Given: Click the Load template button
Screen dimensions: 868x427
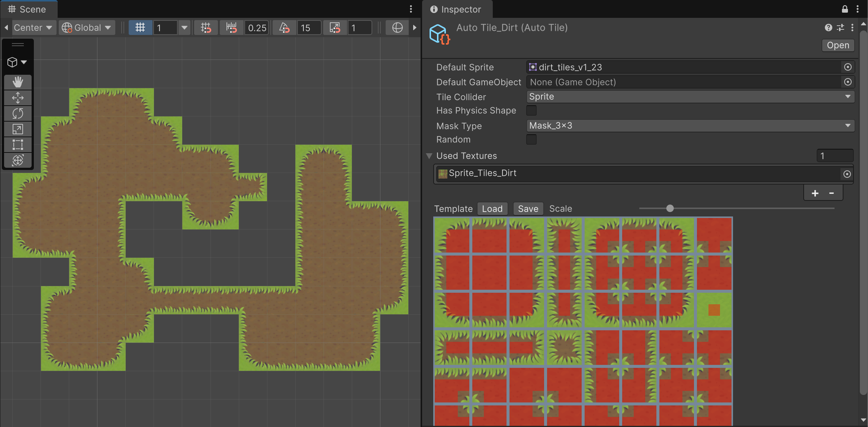Looking at the screenshot, I should (492, 209).
